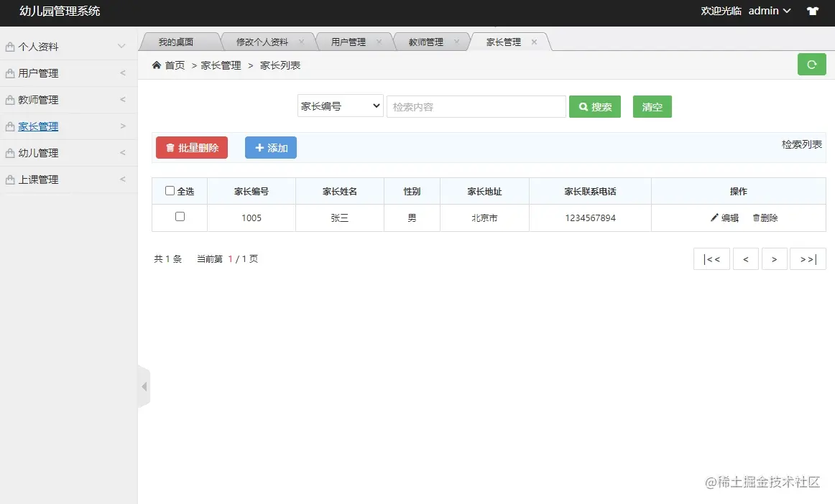
Task: Check the checkbox for parent 1005's row
Action: click(x=179, y=218)
